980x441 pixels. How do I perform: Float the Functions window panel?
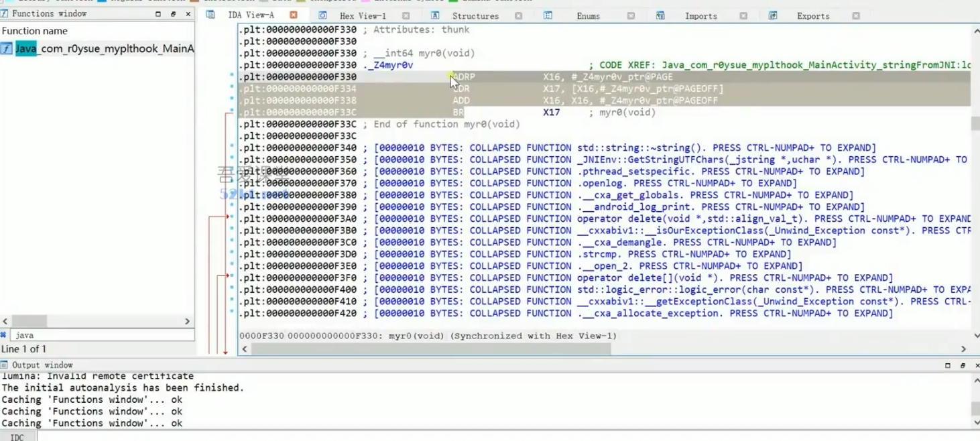coord(173,13)
